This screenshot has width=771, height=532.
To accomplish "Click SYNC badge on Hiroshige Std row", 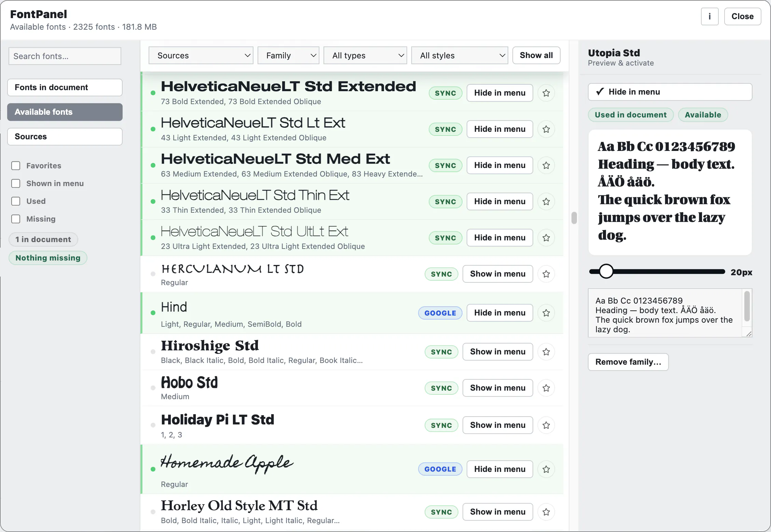I will [441, 352].
